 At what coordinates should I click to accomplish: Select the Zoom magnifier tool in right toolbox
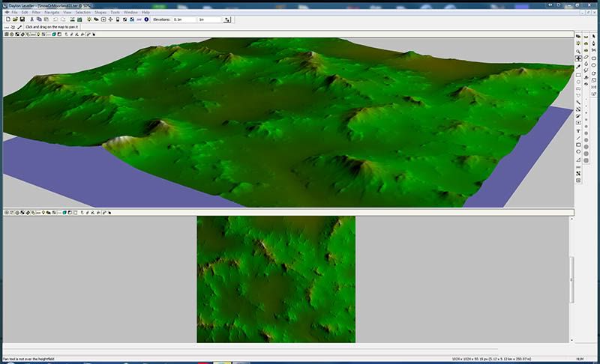point(578,51)
